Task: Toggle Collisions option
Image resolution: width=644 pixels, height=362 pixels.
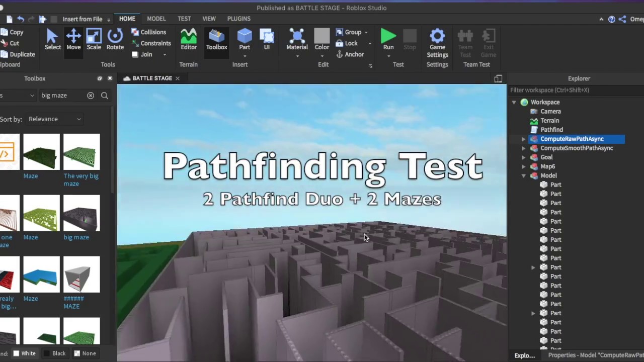Action: (x=148, y=32)
